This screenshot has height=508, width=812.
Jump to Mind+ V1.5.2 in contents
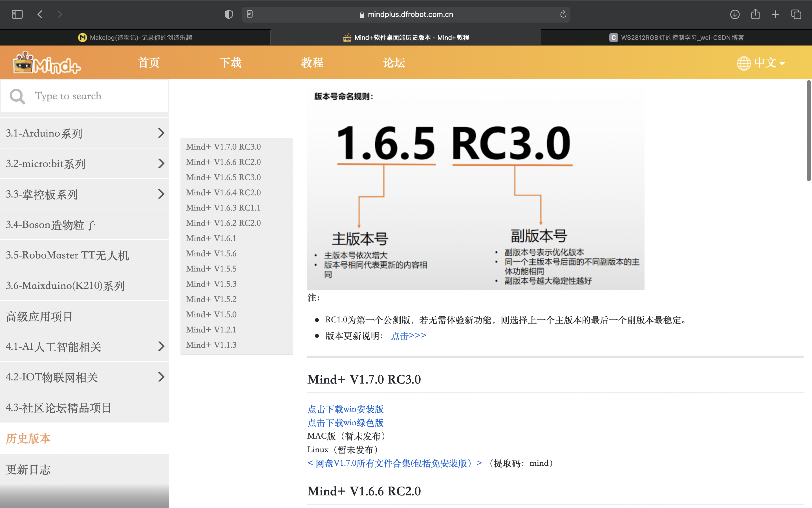[x=211, y=299]
